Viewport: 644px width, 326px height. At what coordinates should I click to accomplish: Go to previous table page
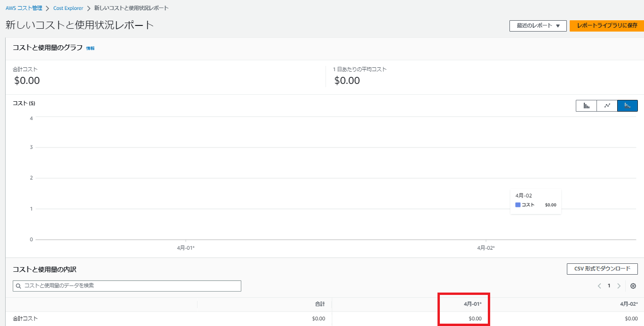(599, 286)
